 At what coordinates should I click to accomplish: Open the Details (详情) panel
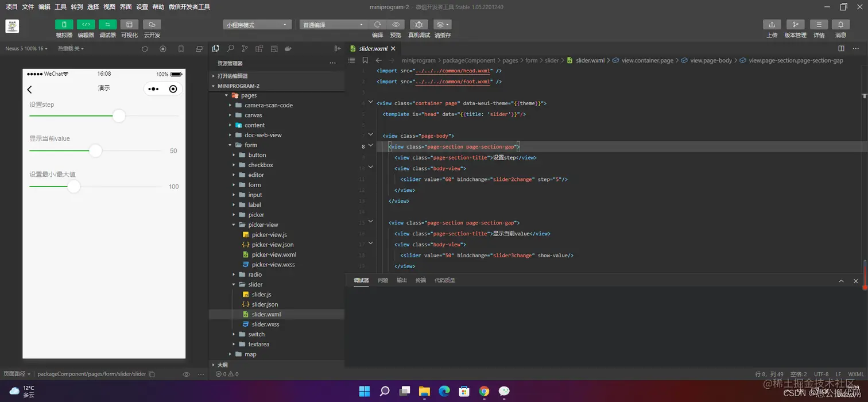pyautogui.click(x=819, y=25)
